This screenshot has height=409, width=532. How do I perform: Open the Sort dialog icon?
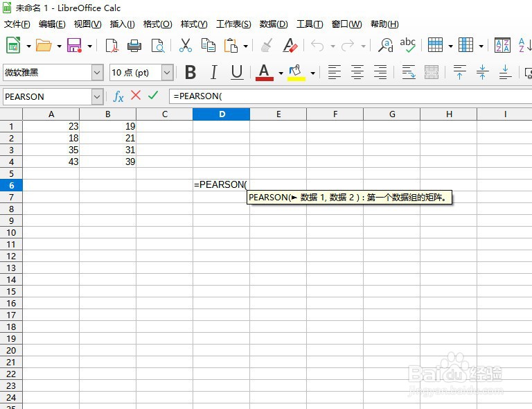[x=502, y=45]
